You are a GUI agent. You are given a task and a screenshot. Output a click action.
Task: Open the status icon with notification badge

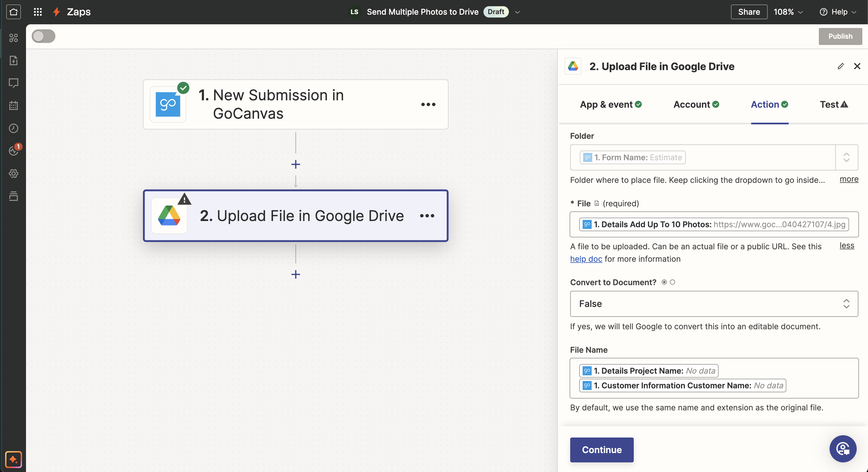[x=14, y=150]
